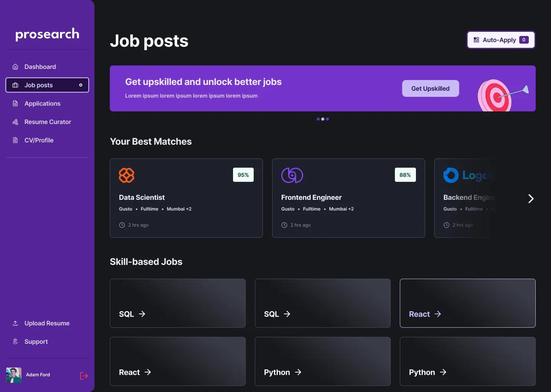Click the arrow beside first SQL
The image size is (551, 392).
[142, 314]
